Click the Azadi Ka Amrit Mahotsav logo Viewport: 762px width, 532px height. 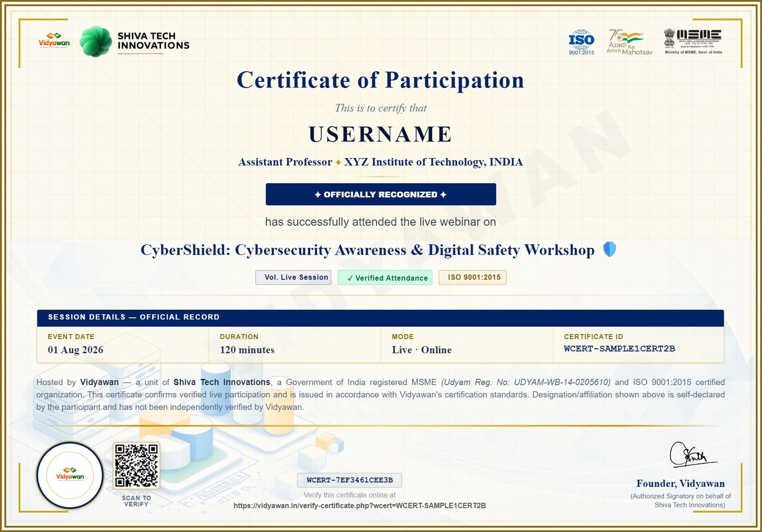pos(629,42)
